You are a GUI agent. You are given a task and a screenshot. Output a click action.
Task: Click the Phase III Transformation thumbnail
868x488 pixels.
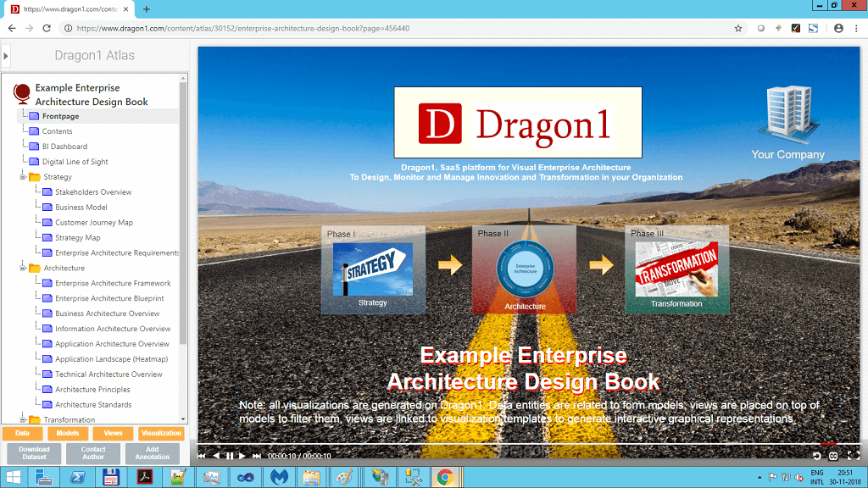click(677, 269)
